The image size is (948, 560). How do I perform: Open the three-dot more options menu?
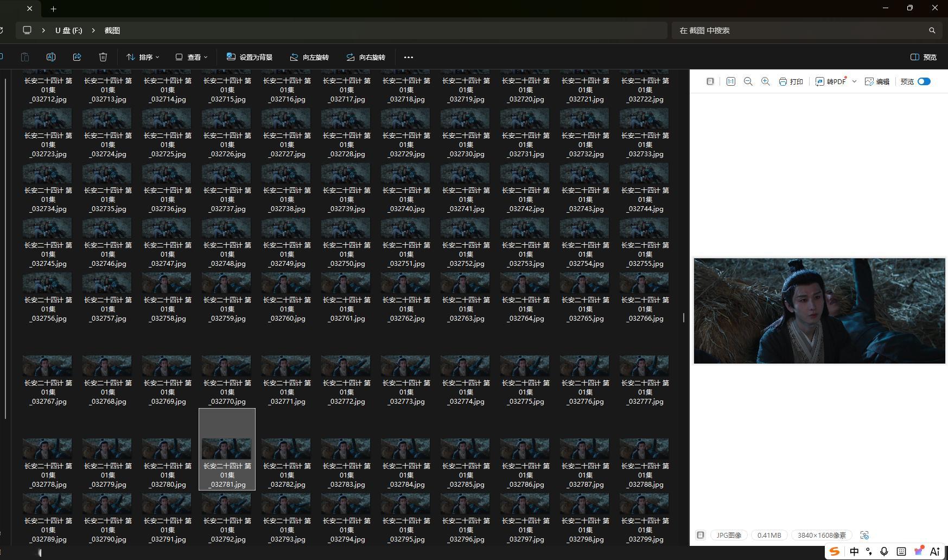pos(409,57)
